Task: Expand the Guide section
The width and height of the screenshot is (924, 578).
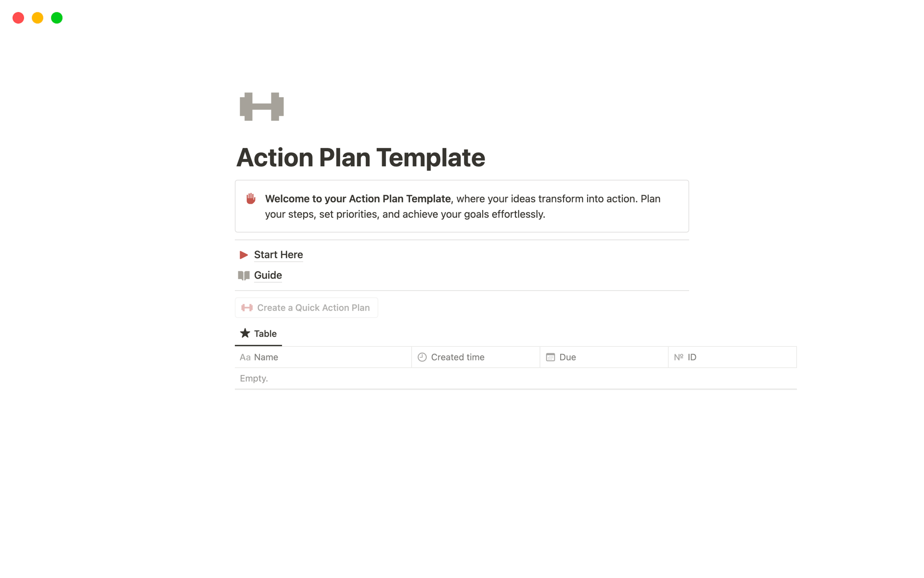Action: point(268,275)
